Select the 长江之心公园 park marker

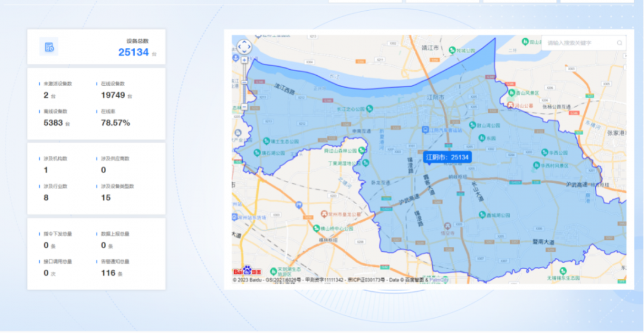pyautogui.click(x=370, y=109)
